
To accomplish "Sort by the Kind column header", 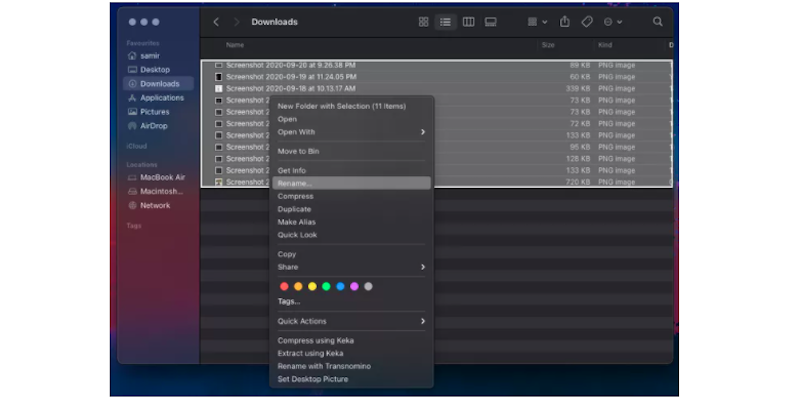I will coord(605,45).
